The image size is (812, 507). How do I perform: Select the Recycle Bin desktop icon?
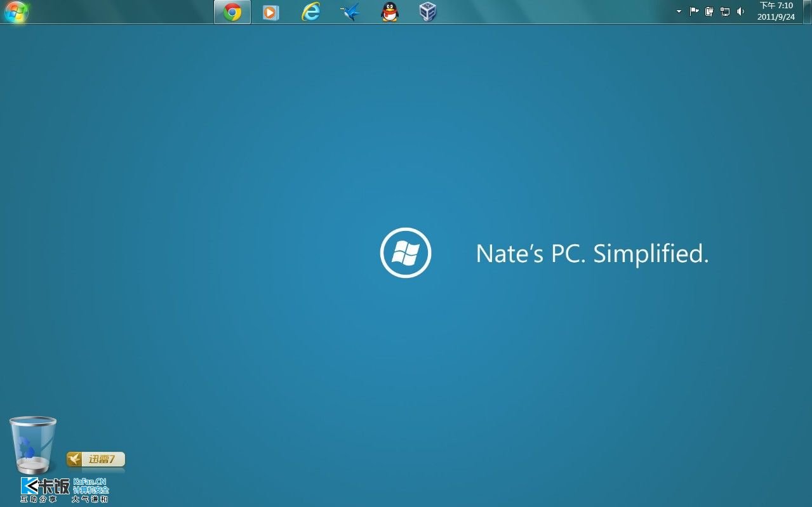click(x=32, y=445)
